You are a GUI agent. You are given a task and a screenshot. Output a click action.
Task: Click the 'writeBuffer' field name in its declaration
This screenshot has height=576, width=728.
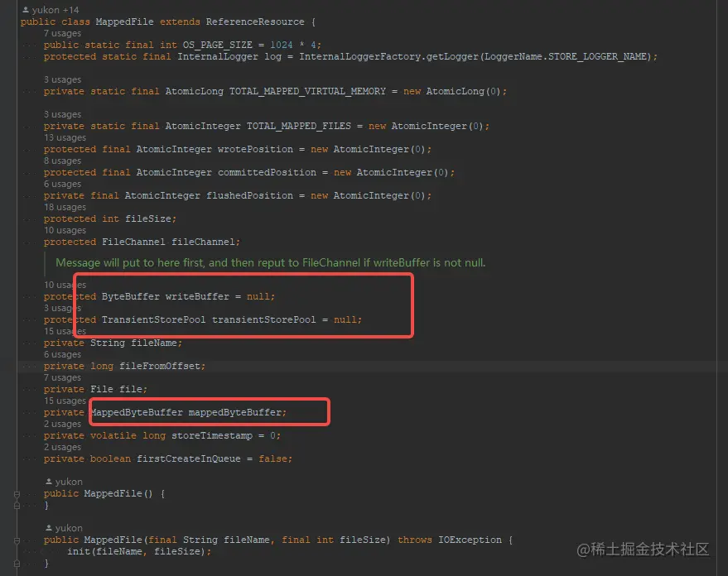[197, 296]
